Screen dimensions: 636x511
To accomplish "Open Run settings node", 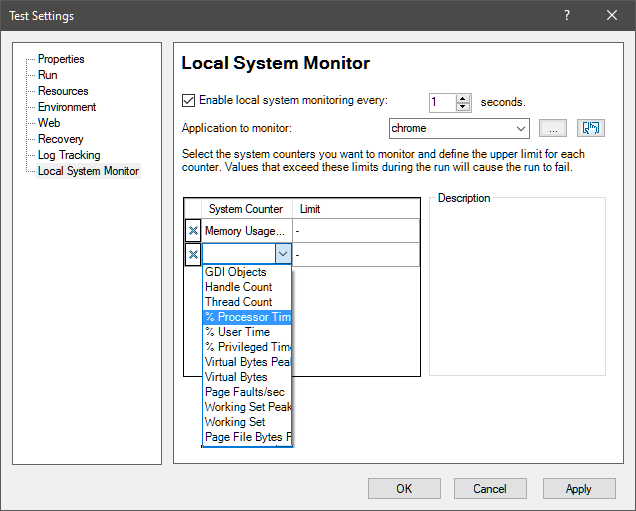I will point(47,75).
